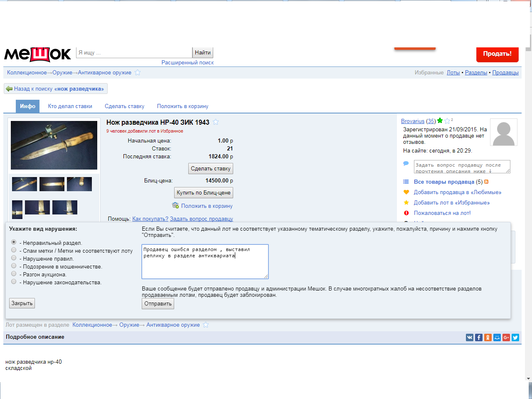Image resolution: width=532 pixels, height=399 pixels.
Task: Click the orange heart favorites icon
Action: coord(406,192)
